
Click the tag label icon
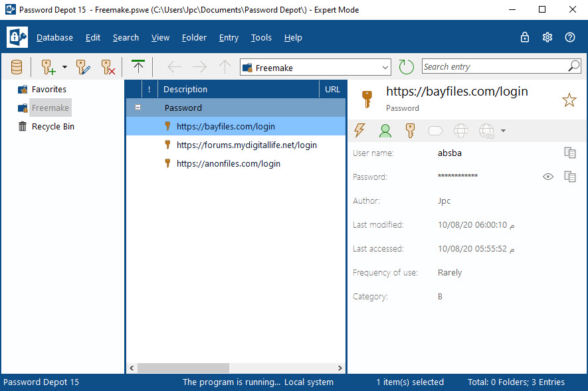coord(435,131)
